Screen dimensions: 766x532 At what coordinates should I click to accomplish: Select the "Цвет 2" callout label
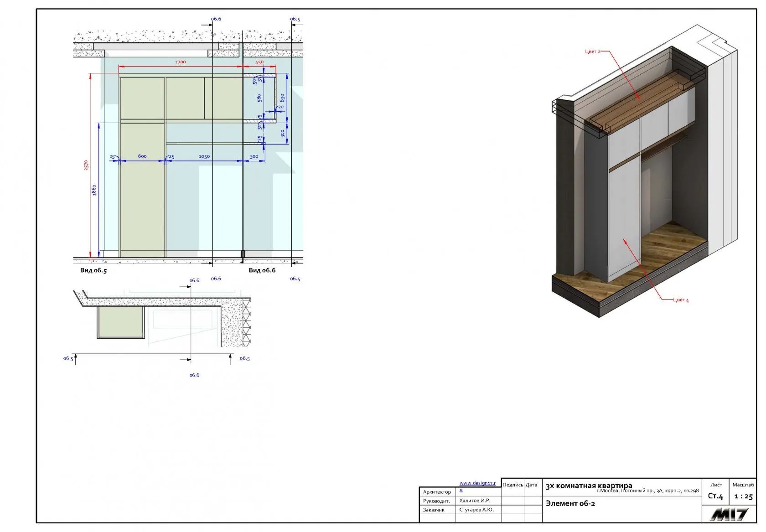click(593, 52)
